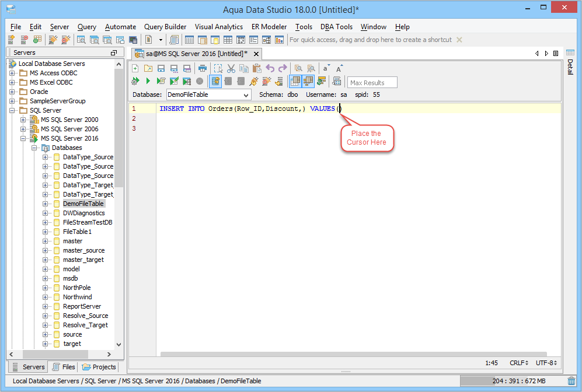Click the Execute with settings gear-arrow icon
582x392 pixels.
tap(135, 81)
